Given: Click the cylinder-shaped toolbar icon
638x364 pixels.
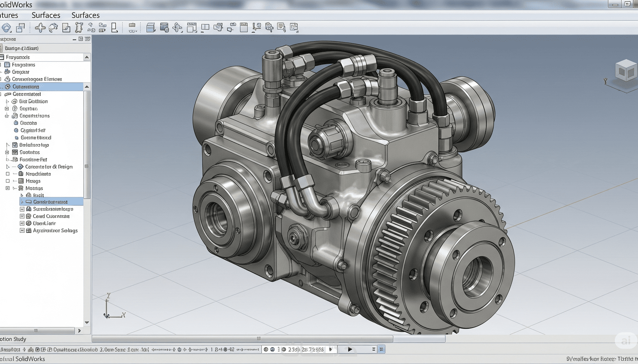Looking at the screenshot, I should pos(164,27).
